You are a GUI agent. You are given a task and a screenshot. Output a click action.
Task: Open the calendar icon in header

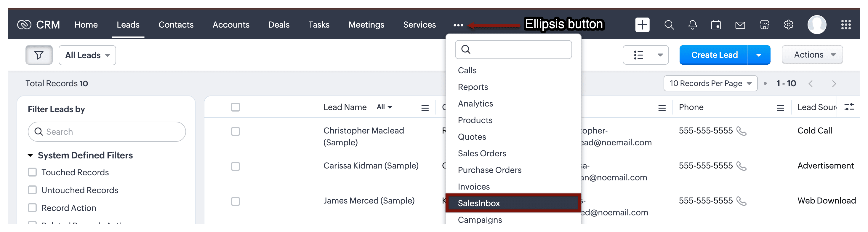716,25
